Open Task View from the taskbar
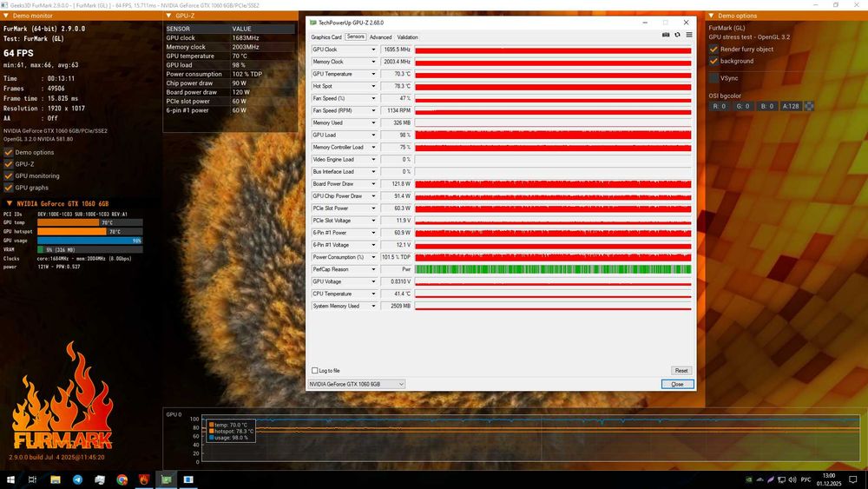 click(32, 479)
